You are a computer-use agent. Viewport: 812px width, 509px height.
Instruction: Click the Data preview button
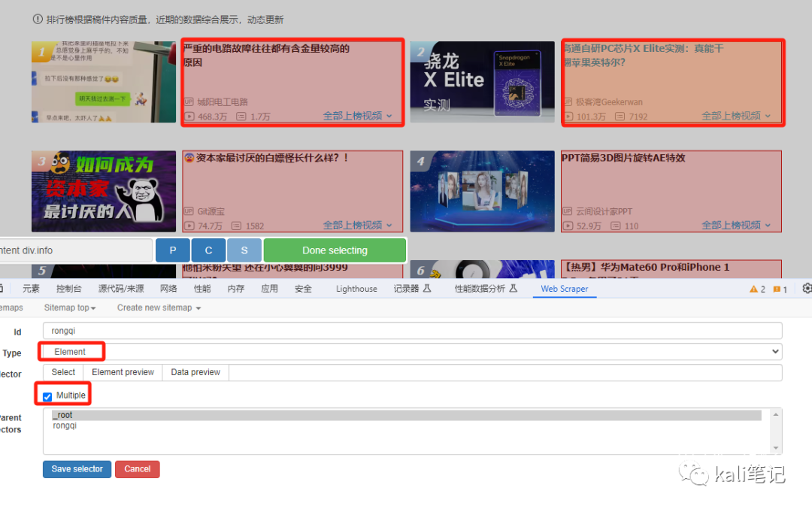tap(195, 372)
